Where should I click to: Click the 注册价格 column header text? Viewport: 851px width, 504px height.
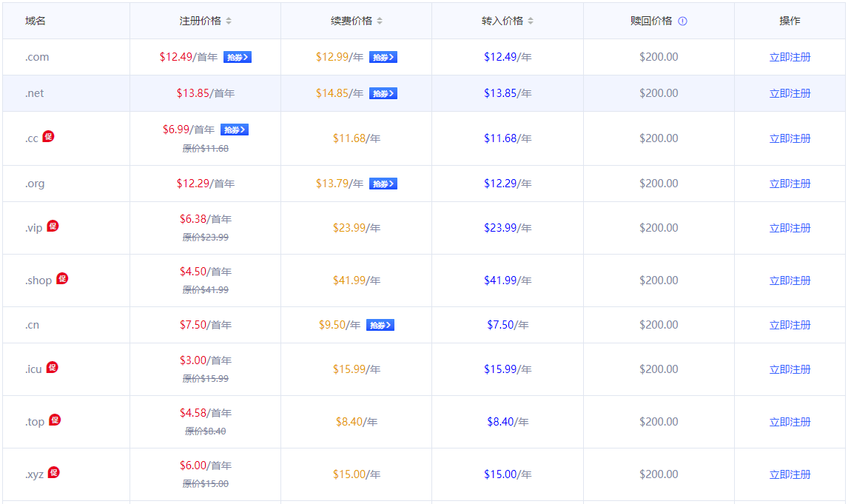coord(201,21)
